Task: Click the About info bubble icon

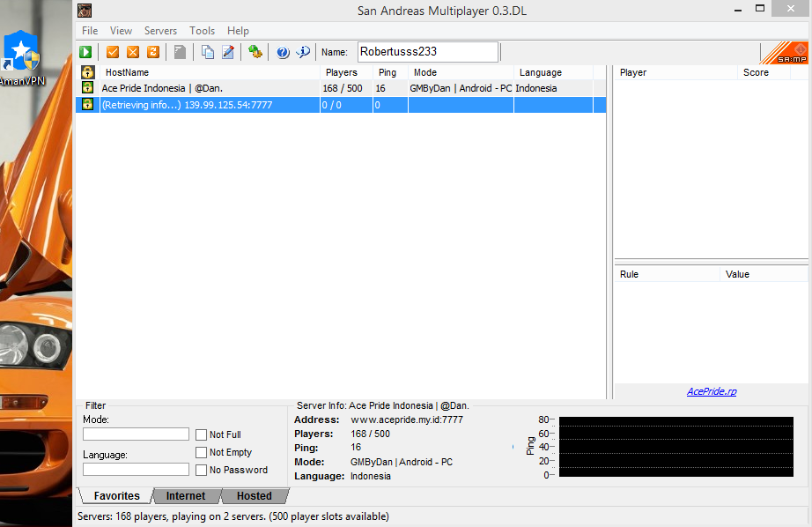Action: (303, 52)
